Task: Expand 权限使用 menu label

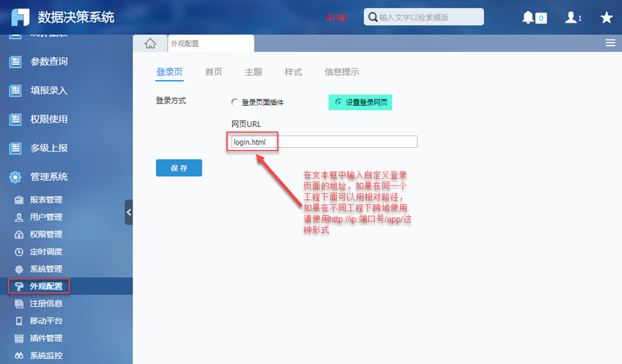Action: click(x=49, y=119)
